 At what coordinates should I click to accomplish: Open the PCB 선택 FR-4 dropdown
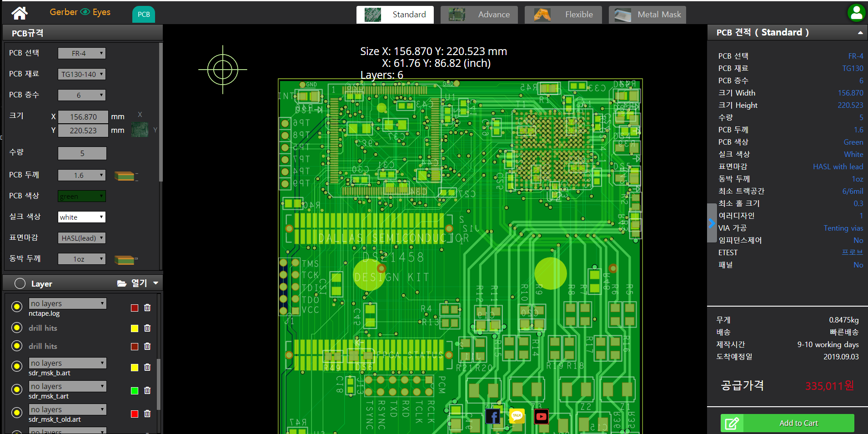click(x=82, y=53)
